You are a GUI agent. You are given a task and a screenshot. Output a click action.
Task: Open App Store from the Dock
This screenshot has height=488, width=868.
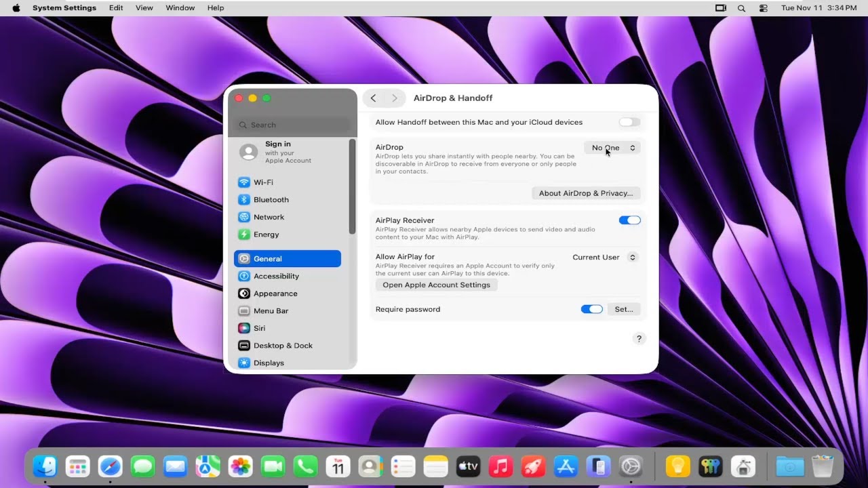click(x=566, y=466)
